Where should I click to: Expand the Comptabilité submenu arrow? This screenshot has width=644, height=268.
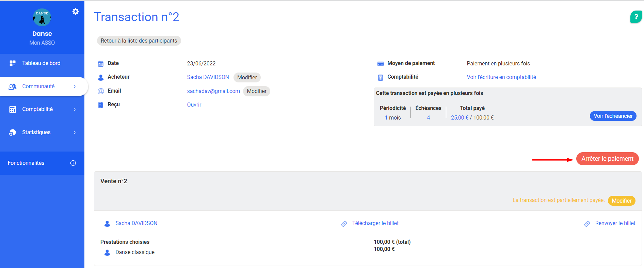pos(75,109)
